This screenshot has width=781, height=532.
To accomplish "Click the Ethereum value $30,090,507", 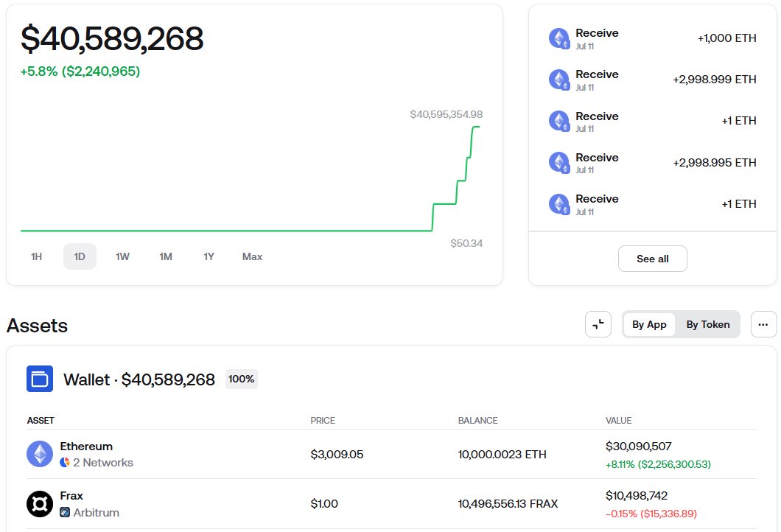I will 639,447.
